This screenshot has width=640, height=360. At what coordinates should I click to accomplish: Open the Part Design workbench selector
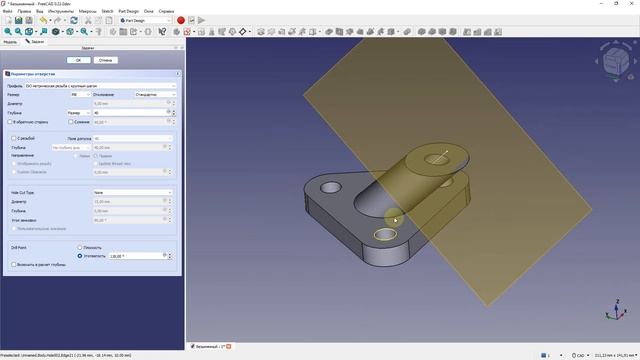[x=145, y=20]
